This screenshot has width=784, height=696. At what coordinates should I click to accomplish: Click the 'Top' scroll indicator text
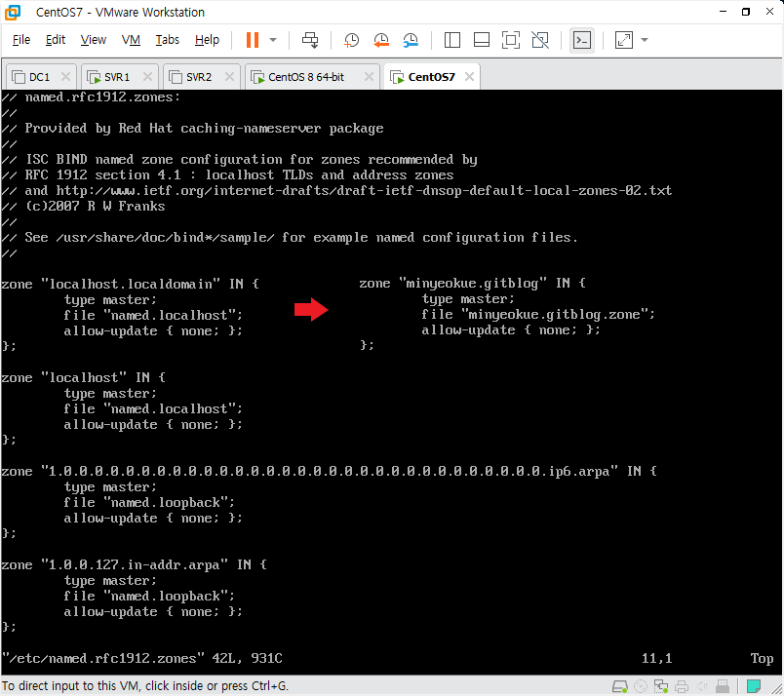pos(762,658)
